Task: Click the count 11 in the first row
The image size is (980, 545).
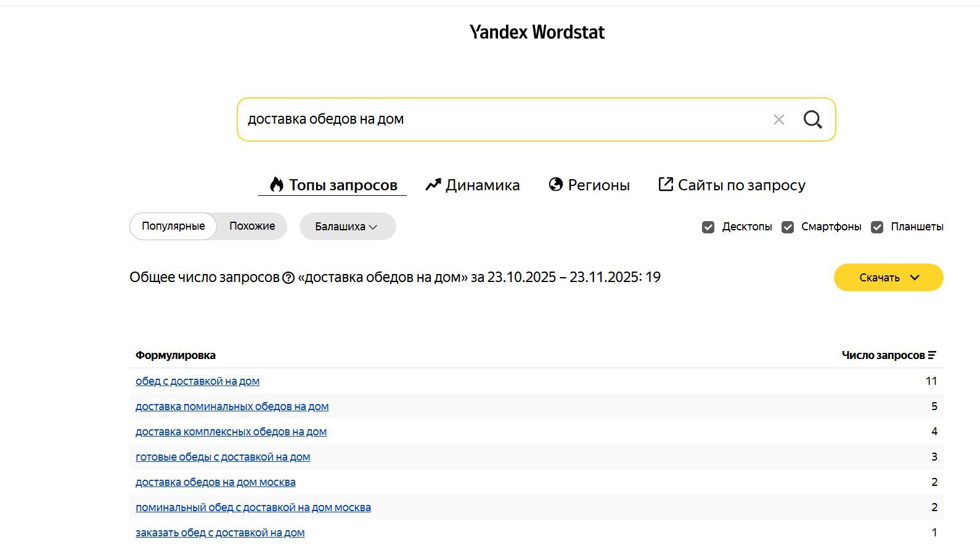Action: coord(931,381)
